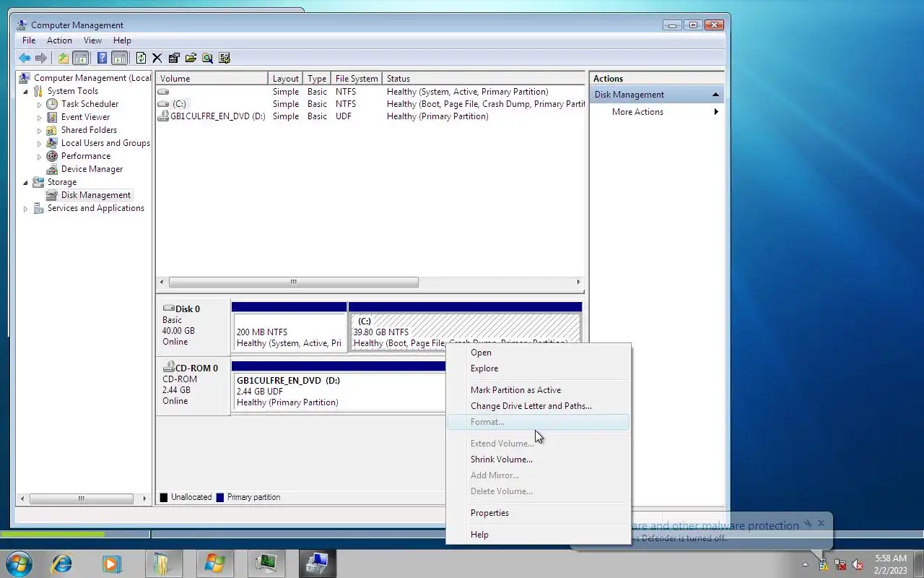Click the Windows flag taskbar icon
This screenshot has height=578, width=924.
pos(214,563)
